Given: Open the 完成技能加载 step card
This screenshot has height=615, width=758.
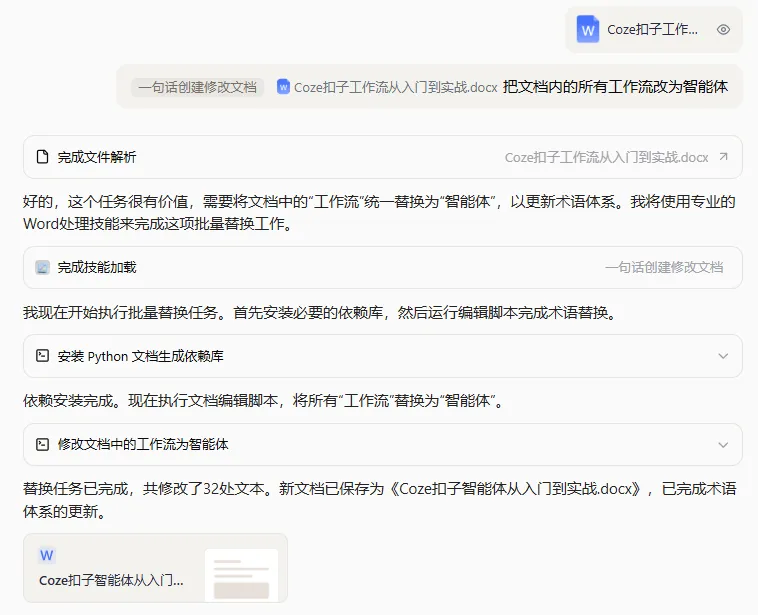Looking at the screenshot, I should tap(383, 267).
